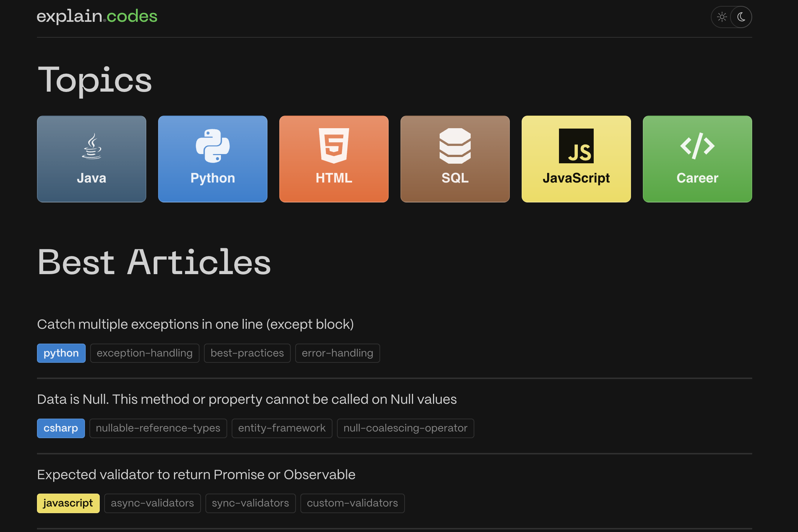Open the Python topic label

click(x=213, y=178)
